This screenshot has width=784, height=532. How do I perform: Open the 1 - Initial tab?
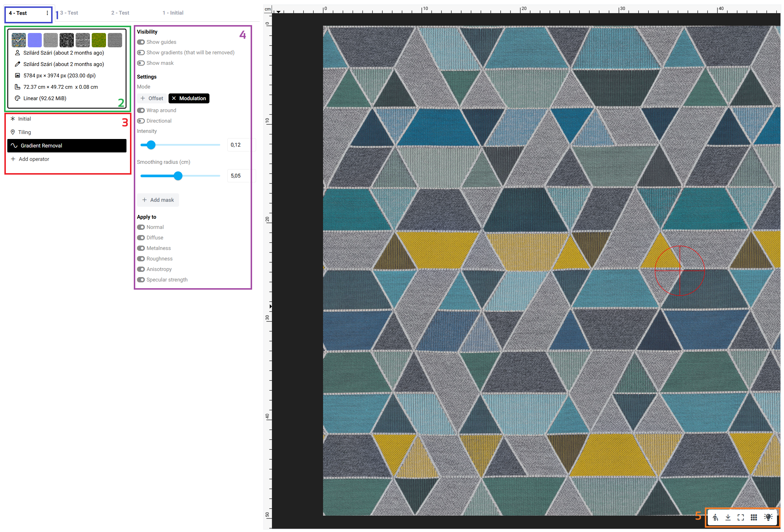click(x=173, y=13)
